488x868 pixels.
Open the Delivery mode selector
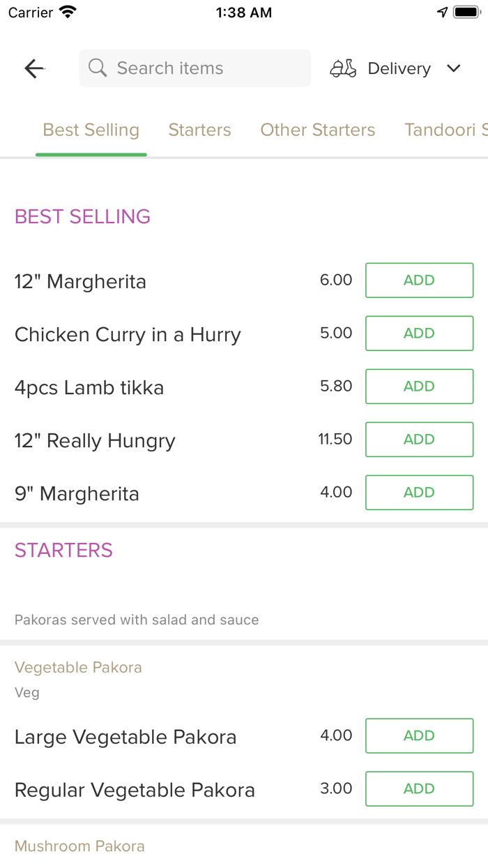[399, 68]
